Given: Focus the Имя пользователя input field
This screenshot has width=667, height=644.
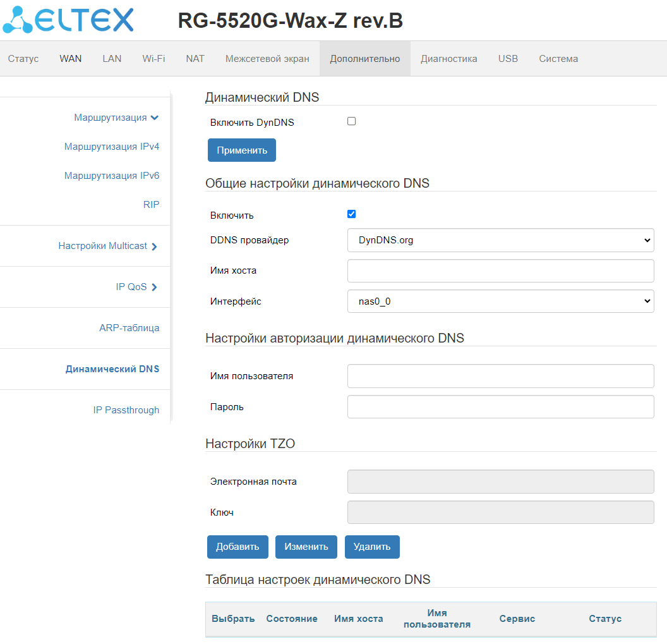Looking at the screenshot, I should click(500, 376).
